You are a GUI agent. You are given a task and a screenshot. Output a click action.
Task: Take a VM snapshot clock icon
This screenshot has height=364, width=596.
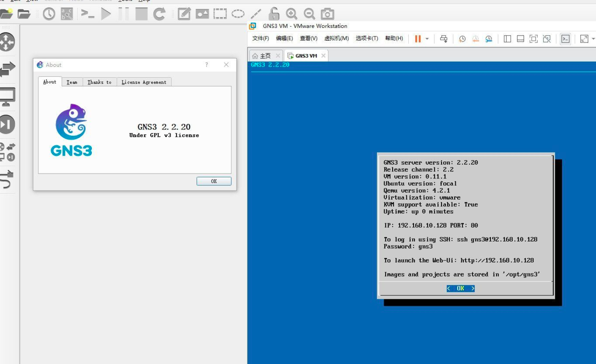462,39
